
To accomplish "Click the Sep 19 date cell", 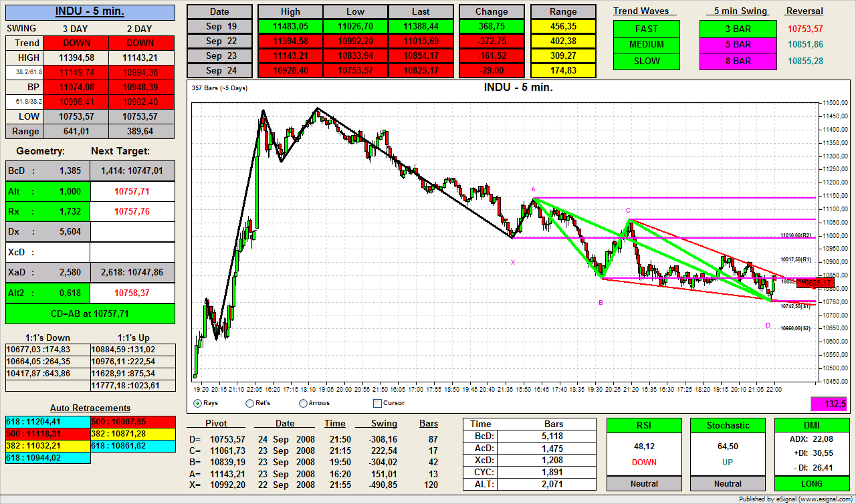I will [x=219, y=26].
